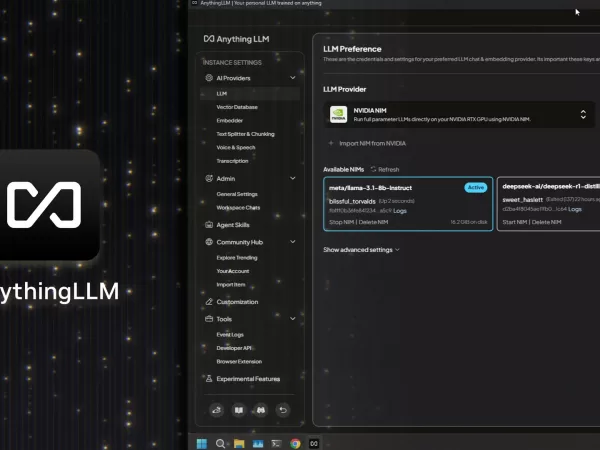600x450 pixels.
Task: Click the Tools briefcase icon
Action: tap(209, 319)
